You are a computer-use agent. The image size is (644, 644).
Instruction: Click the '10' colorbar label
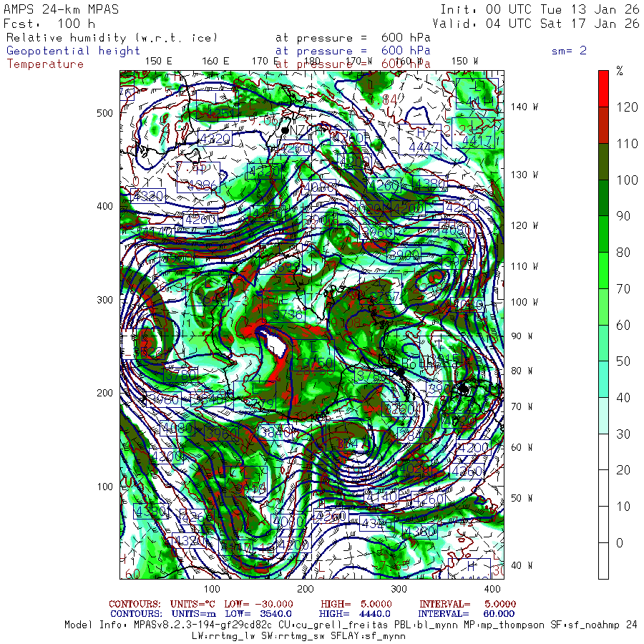click(623, 507)
